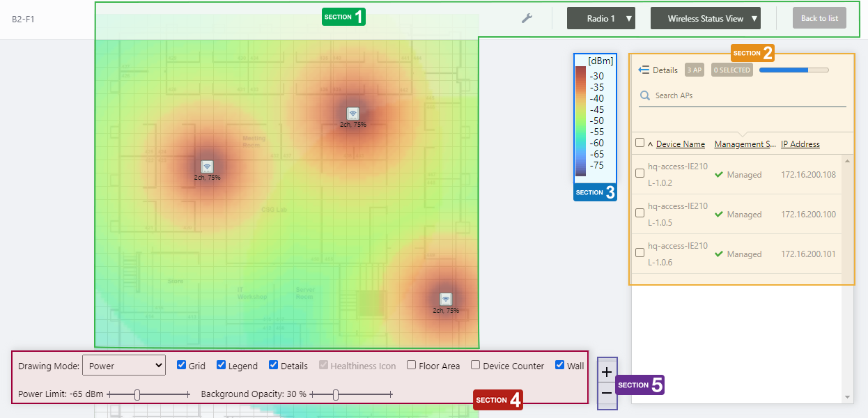Click the access point icon near Meeting Room
The height and width of the screenshot is (418, 868).
(x=207, y=167)
